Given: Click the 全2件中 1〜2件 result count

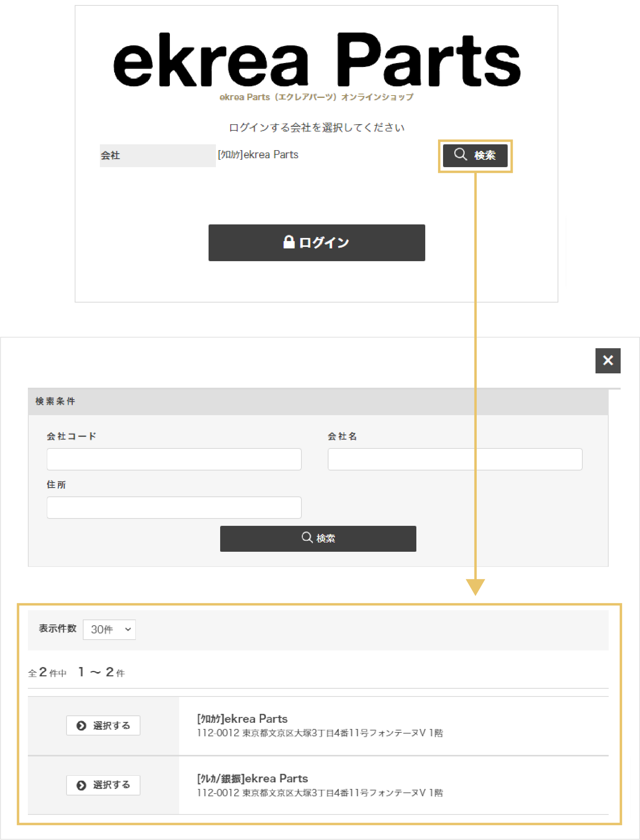Looking at the screenshot, I should (x=76, y=672).
